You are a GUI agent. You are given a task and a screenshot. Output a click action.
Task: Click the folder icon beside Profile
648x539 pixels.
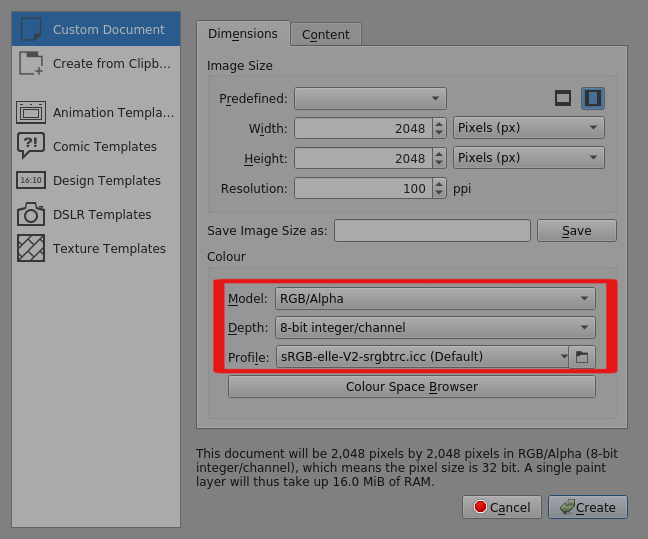[x=582, y=357]
